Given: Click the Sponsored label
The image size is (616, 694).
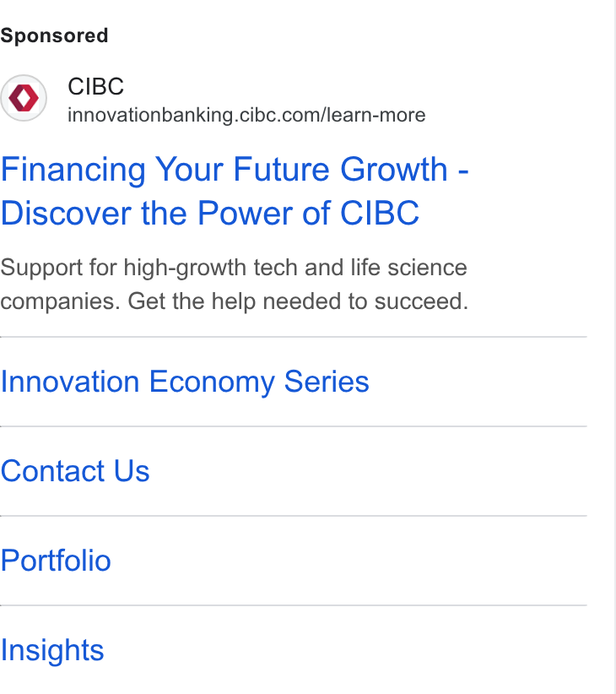Looking at the screenshot, I should (54, 35).
